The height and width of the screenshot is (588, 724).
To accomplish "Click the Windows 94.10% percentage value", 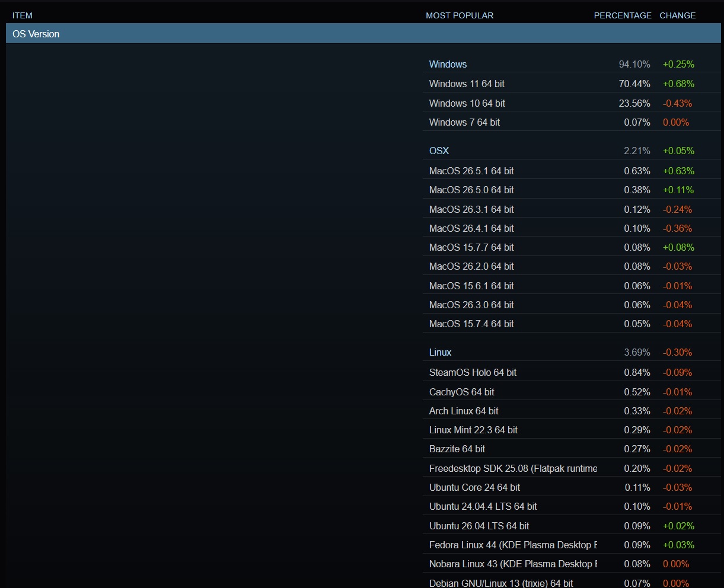I will [634, 64].
